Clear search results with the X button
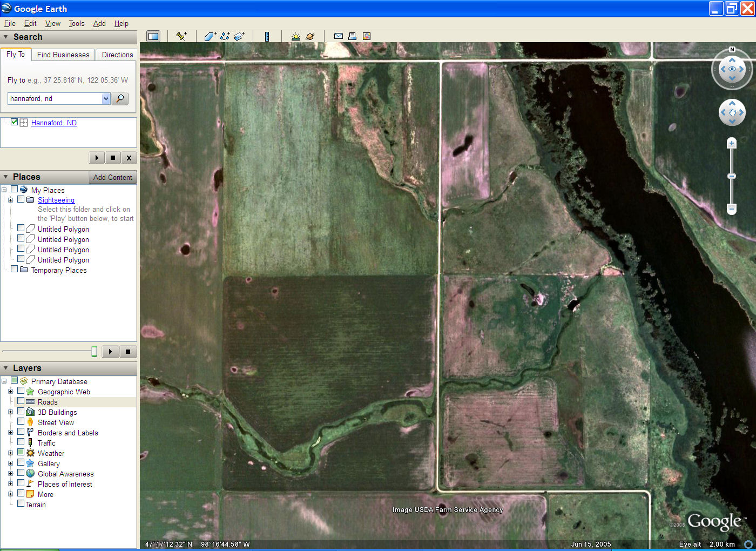Viewport: 756px width, 551px height. (x=129, y=158)
